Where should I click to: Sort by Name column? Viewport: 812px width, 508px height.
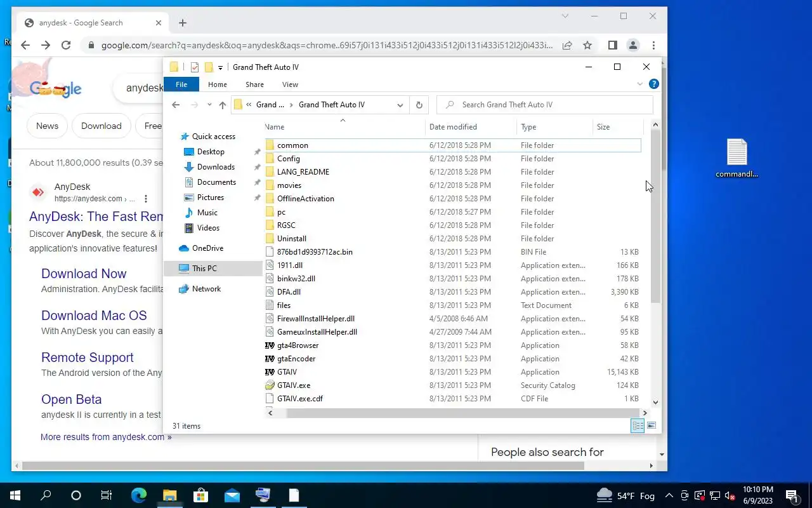(344, 127)
